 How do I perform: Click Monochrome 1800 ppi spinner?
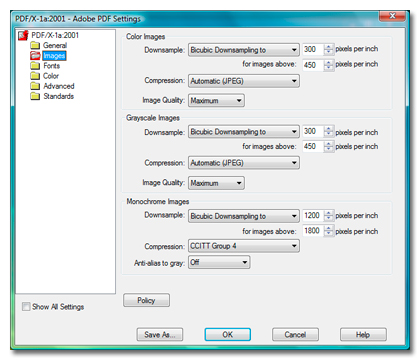(x=328, y=231)
